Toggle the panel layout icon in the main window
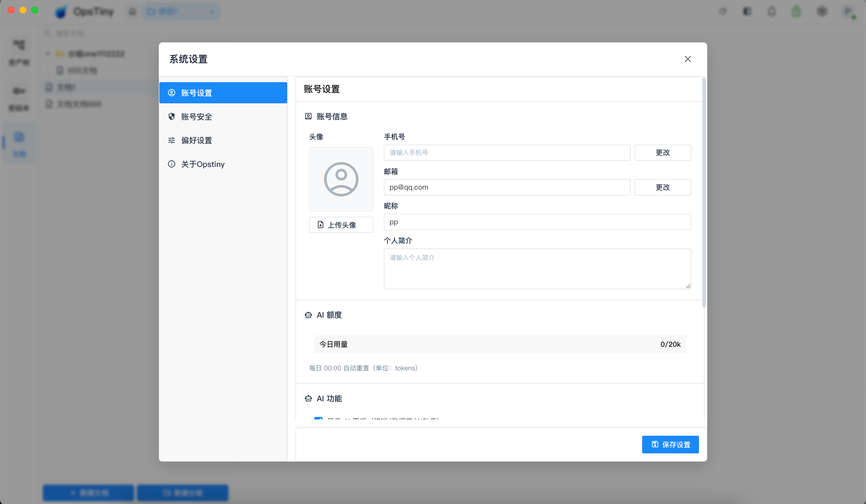This screenshot has width=866, height=504. (747, 11)
